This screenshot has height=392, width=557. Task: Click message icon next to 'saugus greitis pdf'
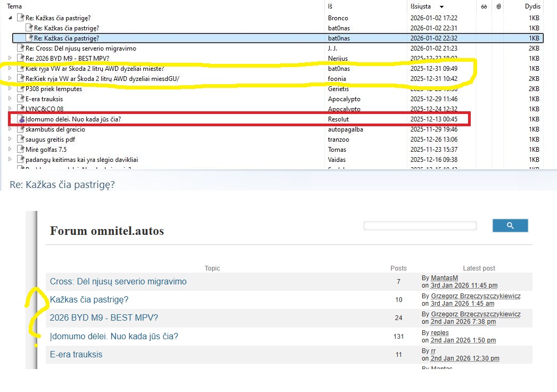point(21,140)
